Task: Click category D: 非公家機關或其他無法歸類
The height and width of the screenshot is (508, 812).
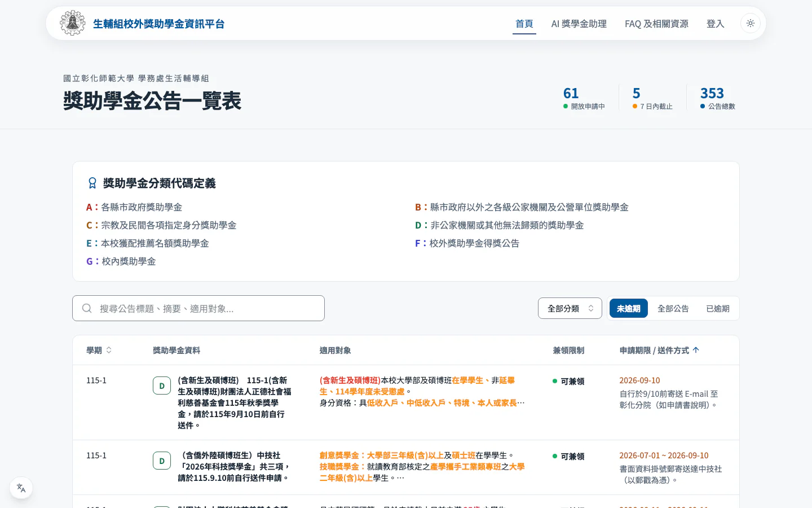Action: (x=499, y=225)
